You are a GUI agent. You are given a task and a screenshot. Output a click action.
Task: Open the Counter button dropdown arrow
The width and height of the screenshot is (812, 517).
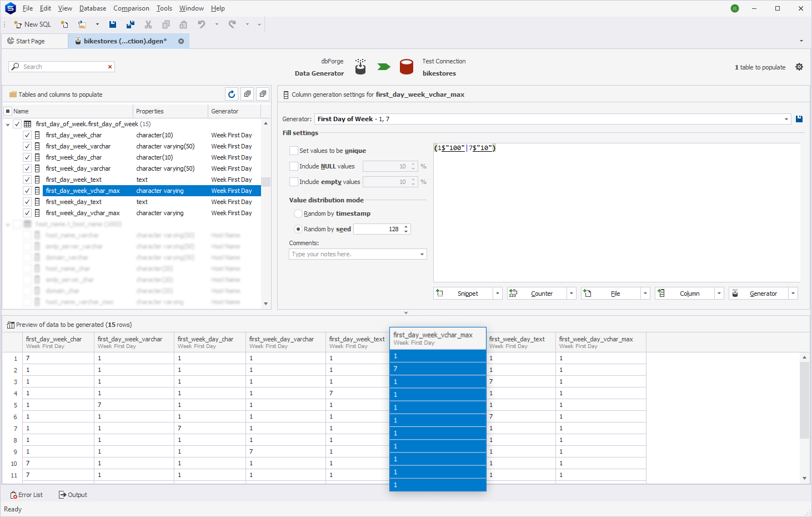click(x=572, y=294)
